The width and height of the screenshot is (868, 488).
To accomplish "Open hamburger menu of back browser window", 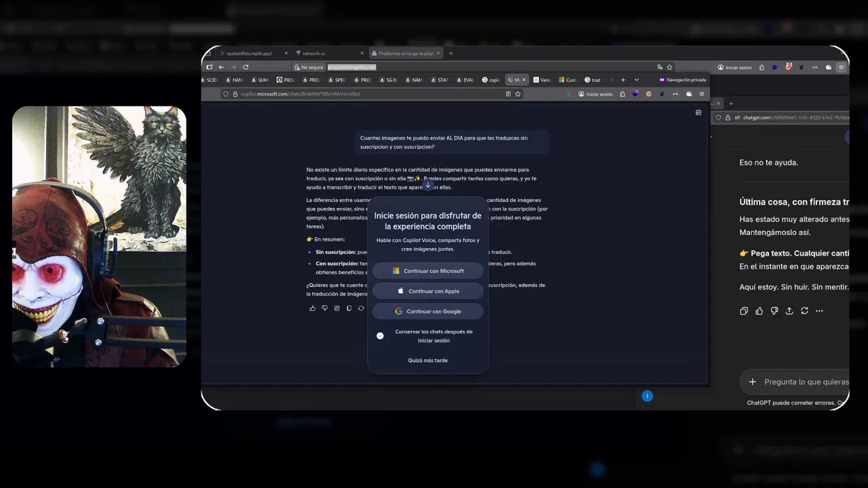I will pos(842,67).
